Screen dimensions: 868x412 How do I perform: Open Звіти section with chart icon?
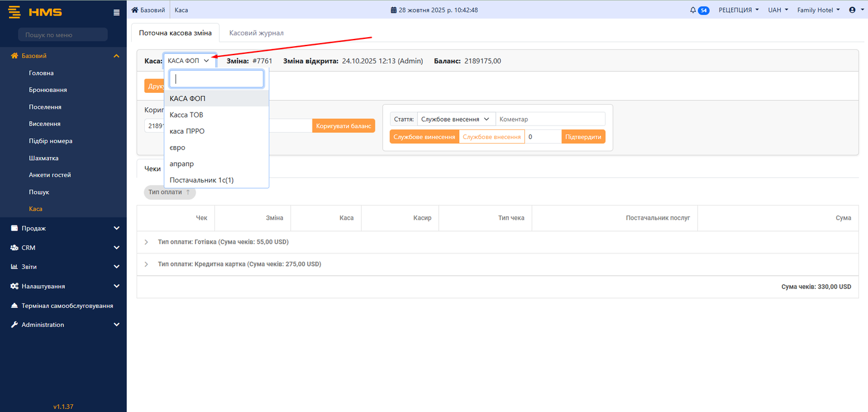pos(14,266)
